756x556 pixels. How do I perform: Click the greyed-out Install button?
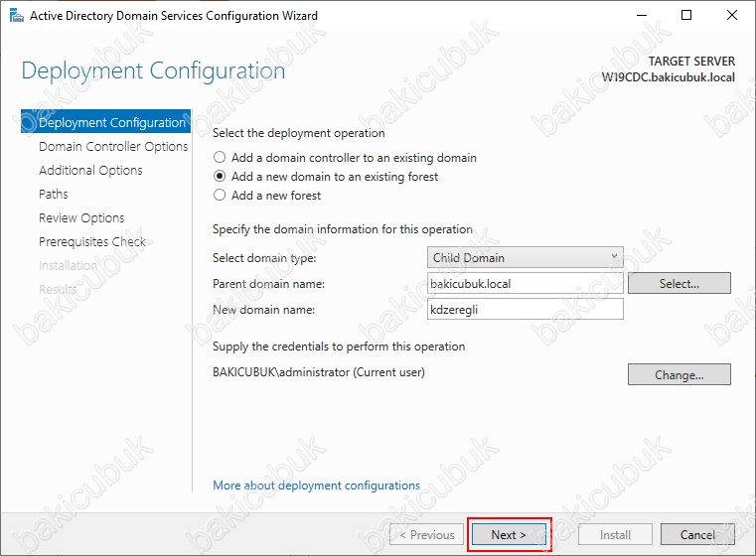(615, 534)
